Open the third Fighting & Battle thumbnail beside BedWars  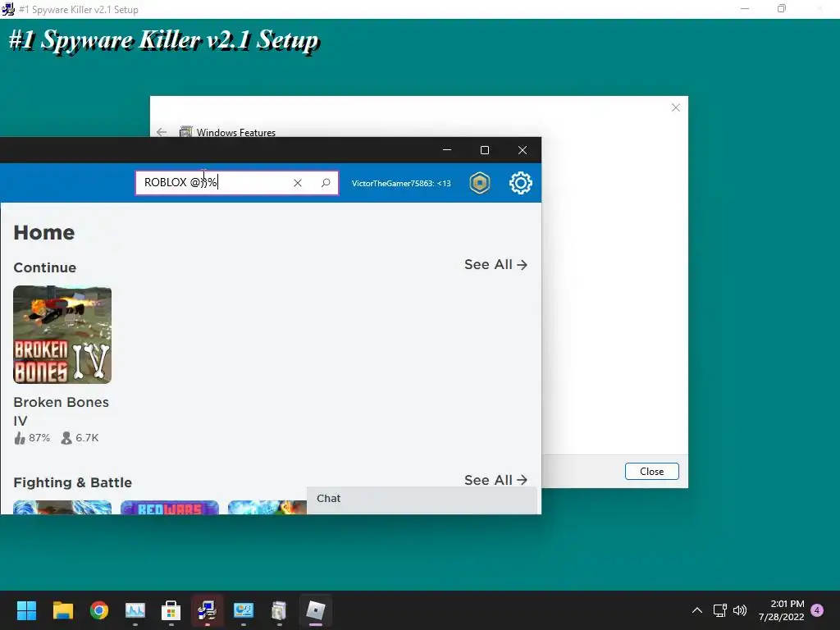(x=267, y=507)
